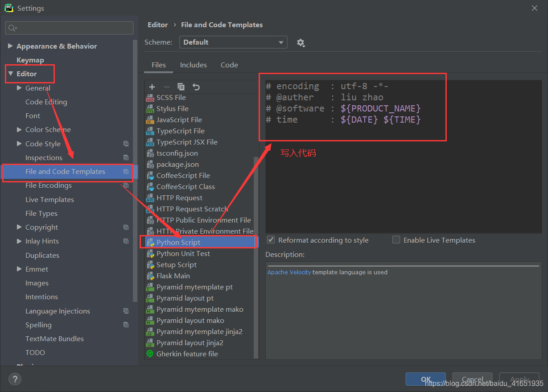This screenshot has height=392, width=548.
Task: Switch to the Code tab
Action: click(229, 65)
